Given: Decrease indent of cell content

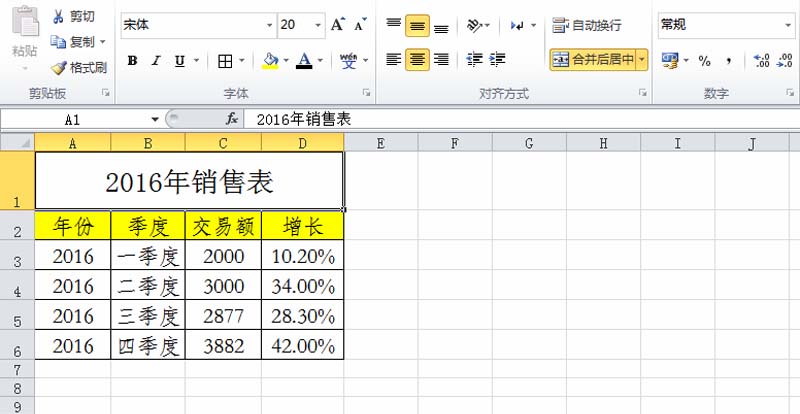Looking at the screenshot, I should coord(474,60).
